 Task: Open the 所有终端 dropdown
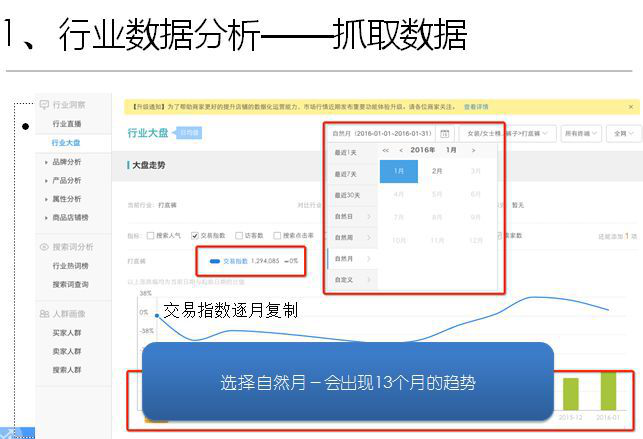tap(581, 133)
